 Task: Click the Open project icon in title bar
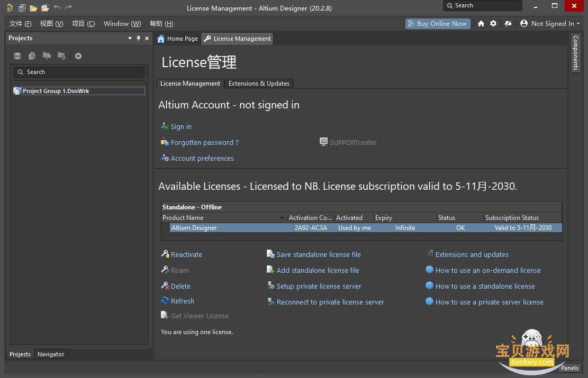[x=46, y=7]
